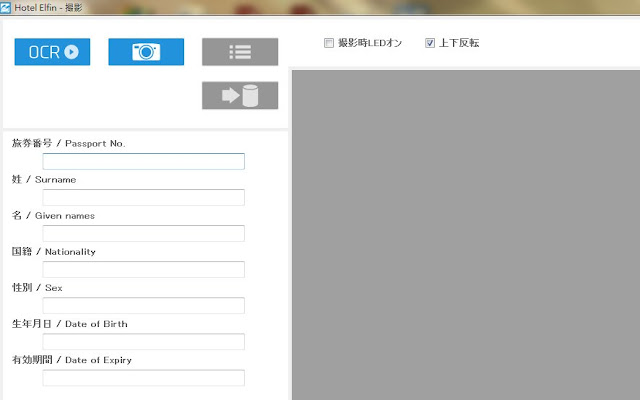Capture an image with the camera button

(x=146, y=52)
